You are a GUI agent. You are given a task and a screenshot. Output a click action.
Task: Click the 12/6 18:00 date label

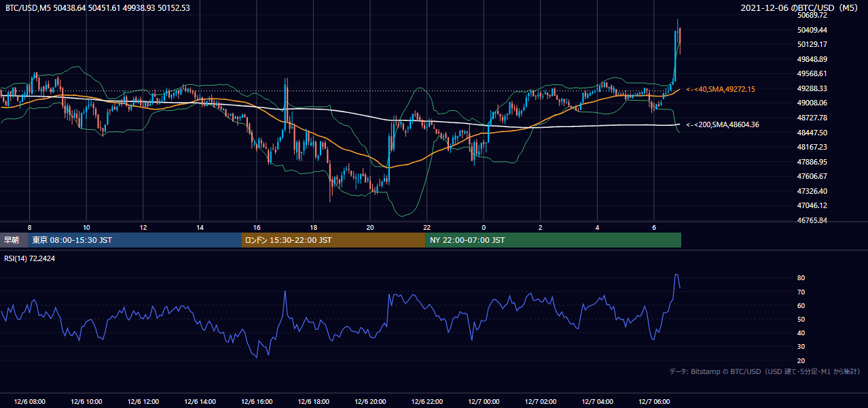coord(313,401)
